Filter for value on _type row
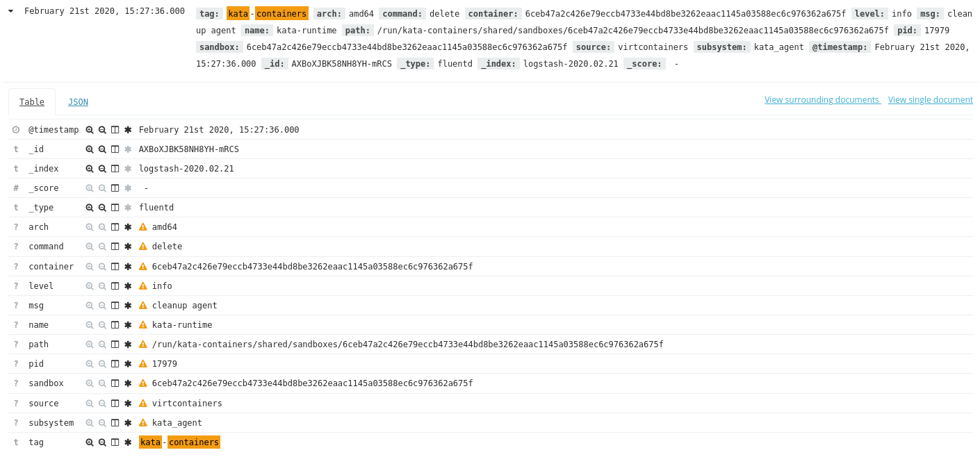The height and width of the screenshot is (457, 980). click(x=90, y=208)
